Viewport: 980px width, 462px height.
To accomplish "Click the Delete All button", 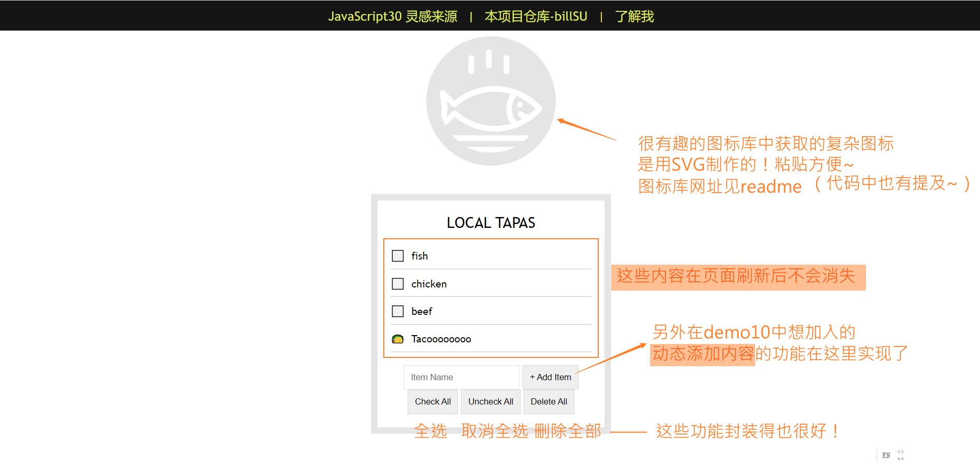I will click(x=549, y=401).
